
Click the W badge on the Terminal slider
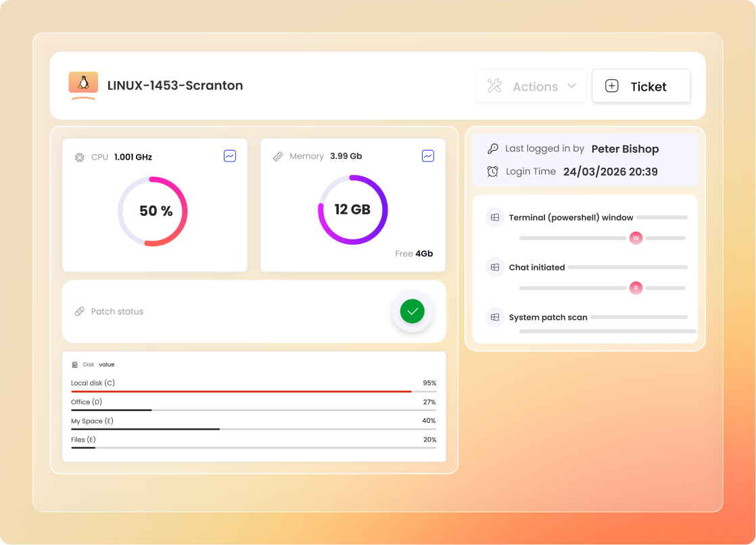pyautogui.click(x=636, y=238)
